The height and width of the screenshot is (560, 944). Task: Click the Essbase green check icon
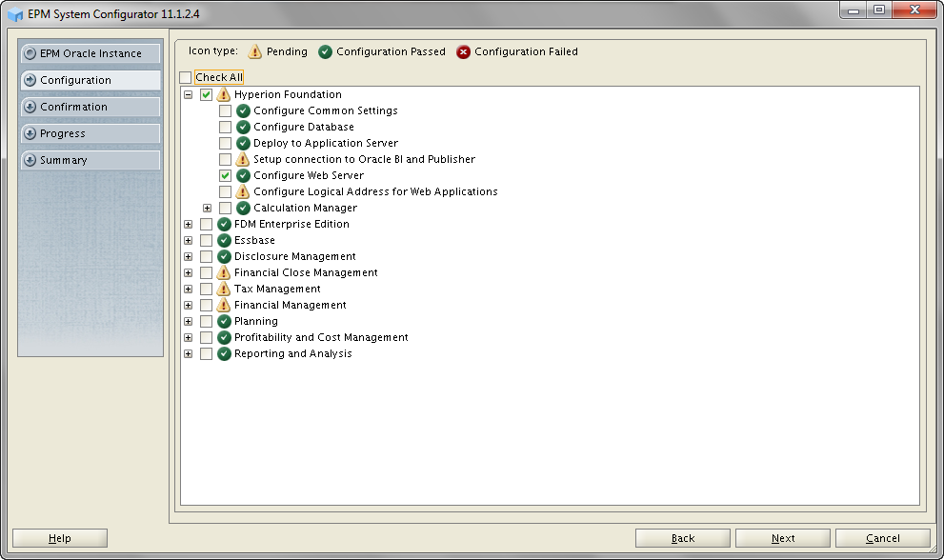tap(224, 240)
